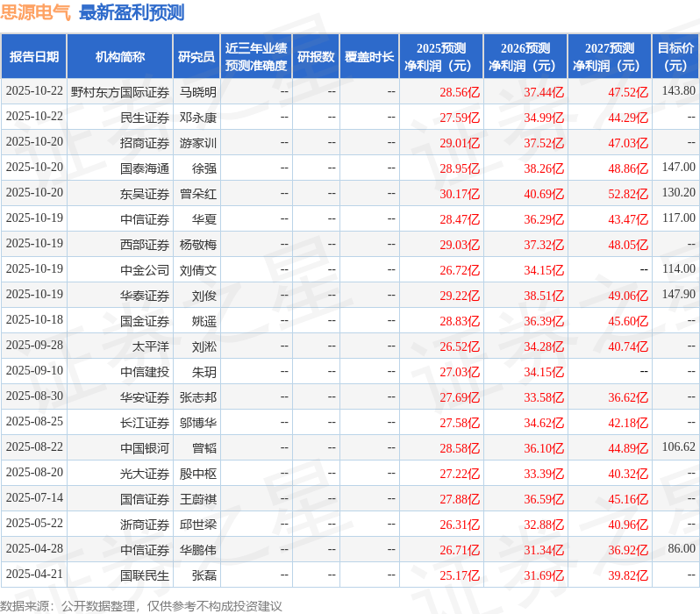700x614 pixels.
Task: Click the 36.62亿 2027 forecast
Action: point(628,397)
